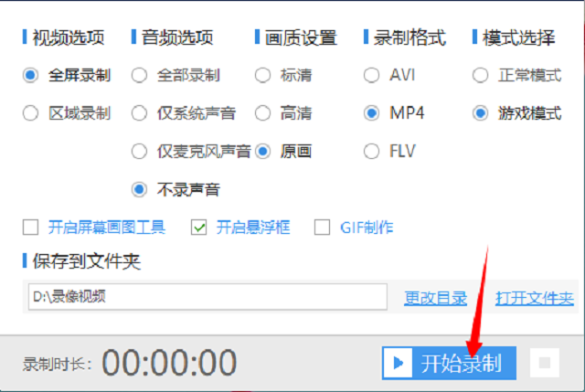
Task: Click the play icon on start recording
Action: tap(399, 363)
